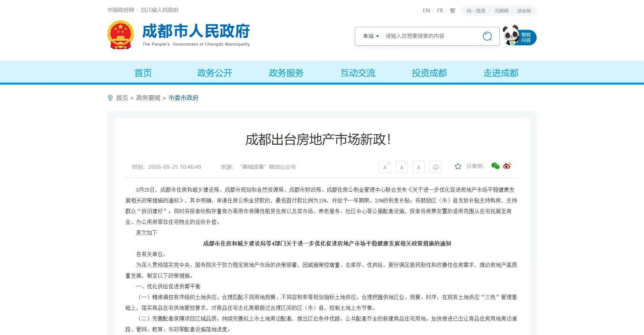Open 统一登录 login link
The height and width of the screenshot is (335, 644).
click(476, 11)
